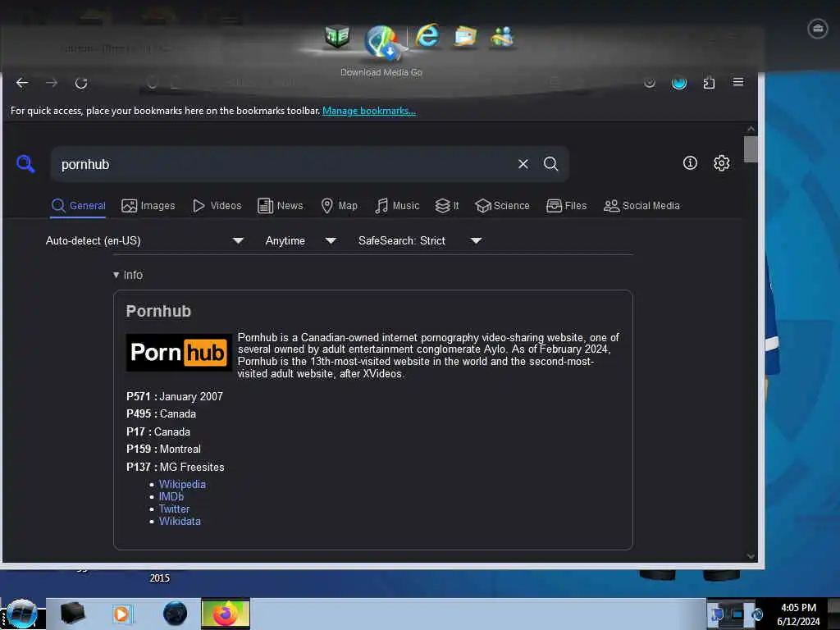Open the language Auto-detect (en-US) dropdown

point(144,241)
